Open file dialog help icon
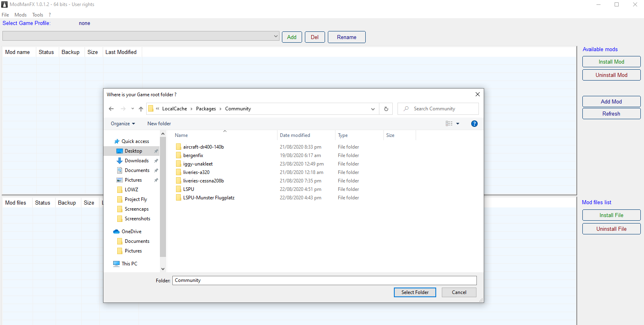The image size is (644, 325). tap(474, 124)
